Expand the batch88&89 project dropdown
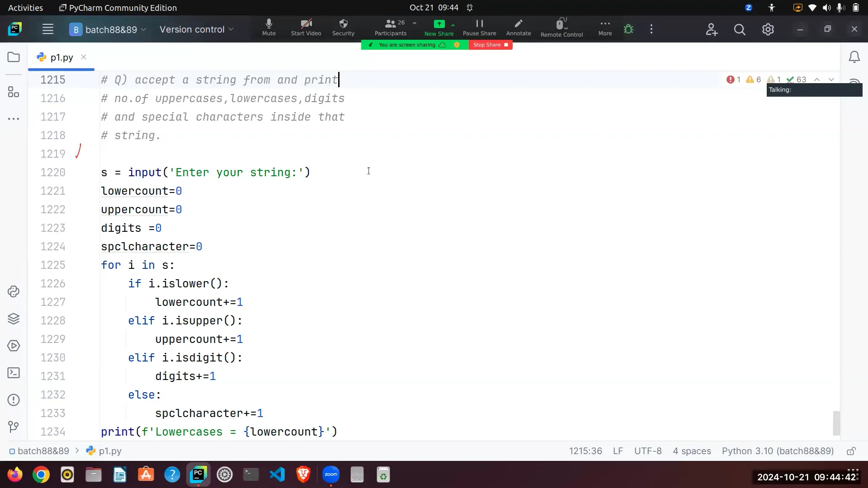Viewport: 868px width, 488px height. 144,29
